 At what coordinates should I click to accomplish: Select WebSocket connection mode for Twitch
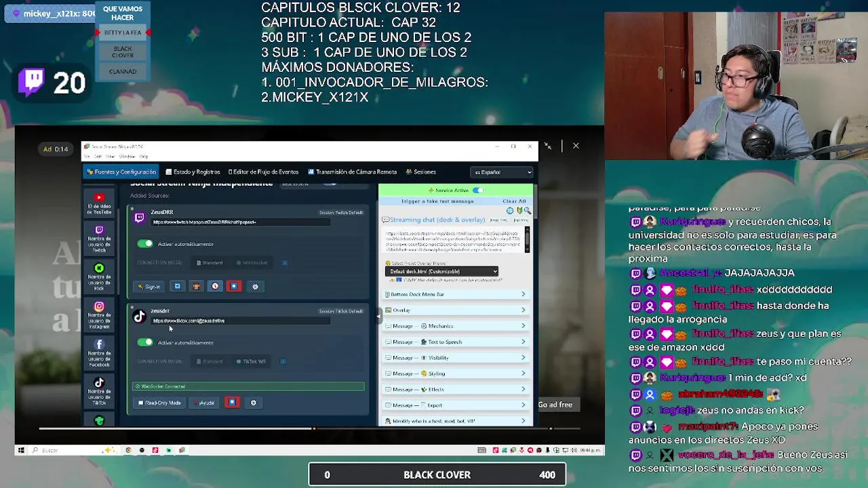pos(252,262)
